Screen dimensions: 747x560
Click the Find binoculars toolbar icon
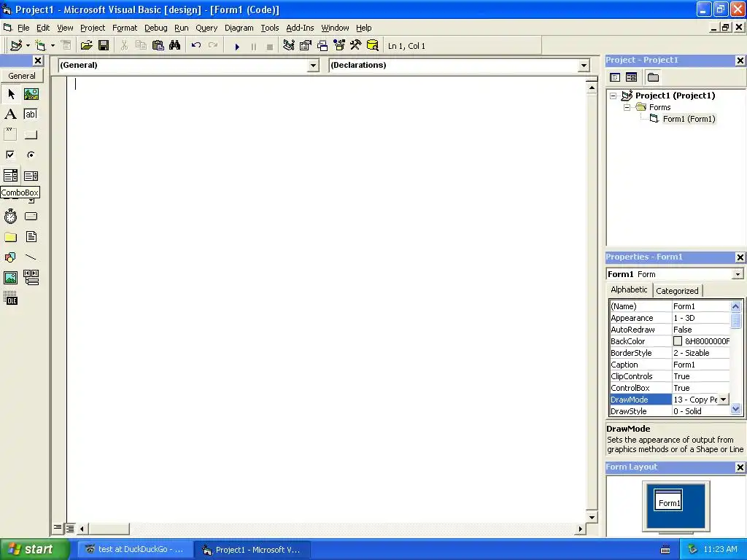(175, 46)
